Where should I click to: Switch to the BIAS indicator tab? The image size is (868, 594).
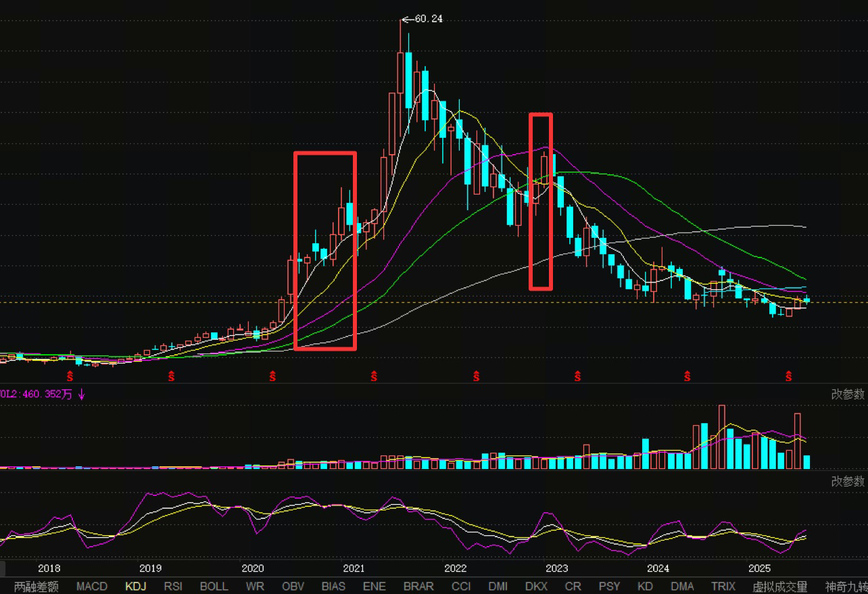334,587
